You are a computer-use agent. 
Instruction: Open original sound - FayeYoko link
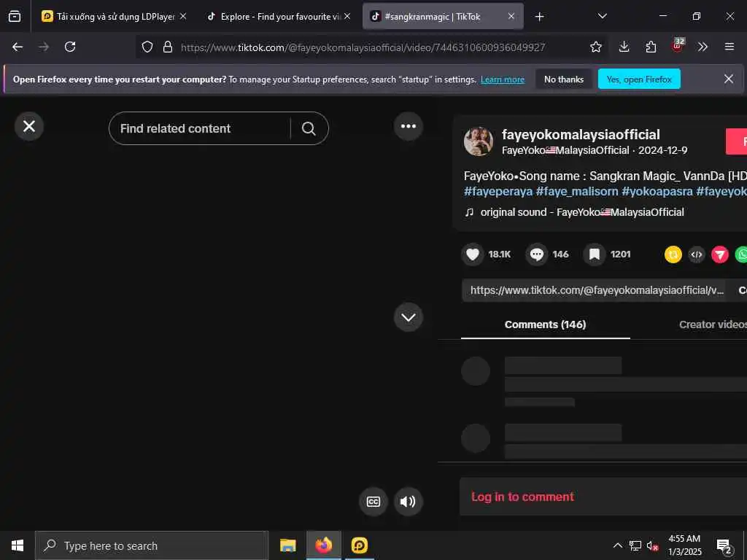click(x=582, y=212)
